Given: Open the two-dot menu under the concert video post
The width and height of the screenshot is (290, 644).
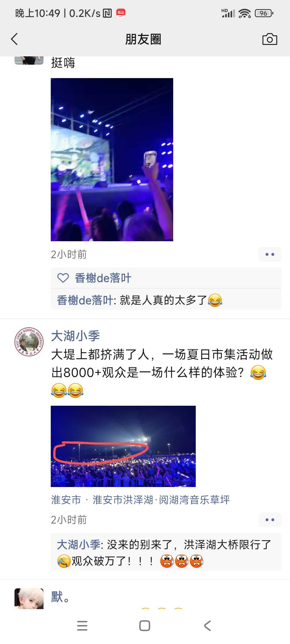Looking at the screenshot, I should click(x=270, y=254).
